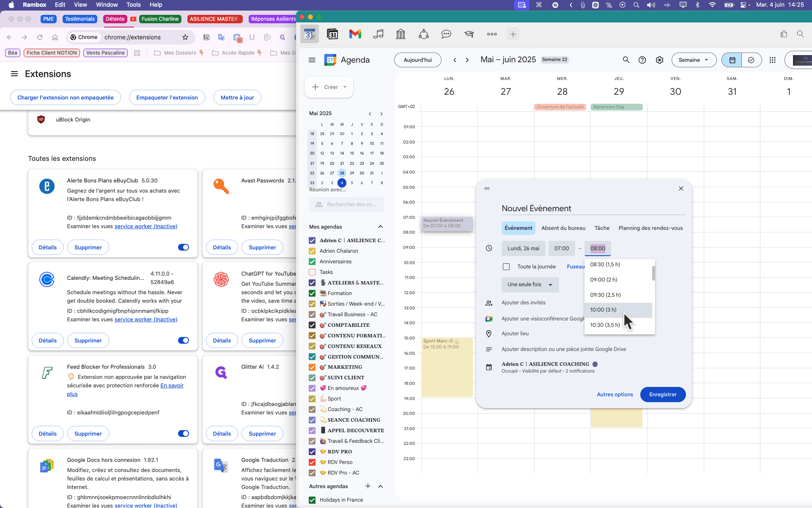The height and width of the screenshot is (508, 812).
Task: Click Mettre à jour extensions button
Action: click(237, 97)
